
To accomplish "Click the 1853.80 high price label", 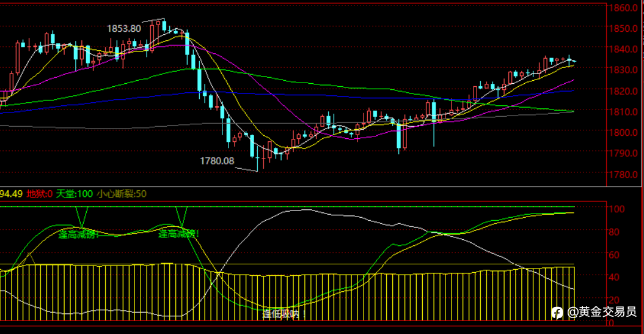I will 124,29.
